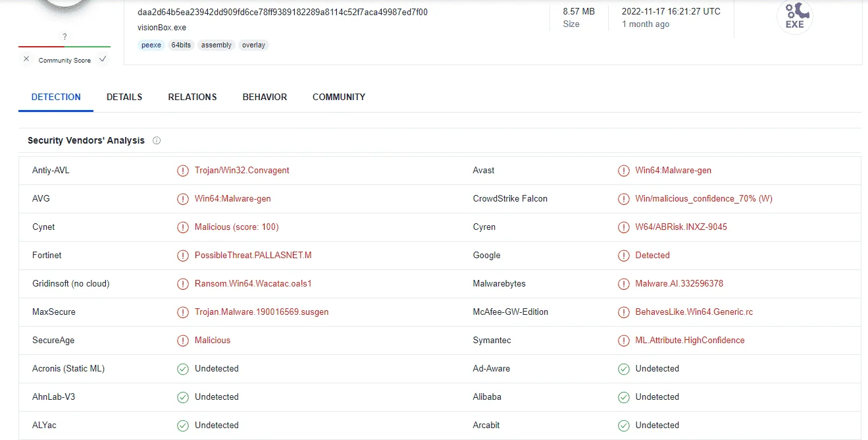The width and height of the screenshot is (868, 440).
Task: Click the Community Score upvote checkmark icon
Action: (103, 59)
